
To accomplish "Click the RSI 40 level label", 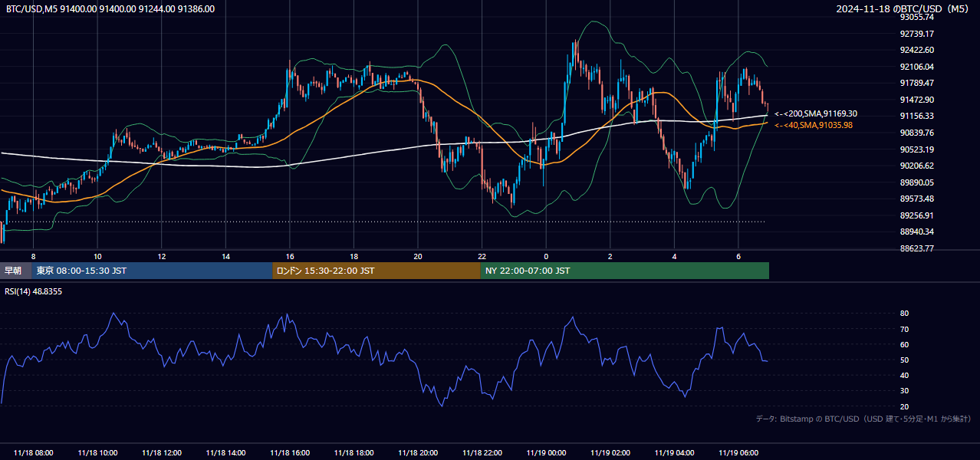I will click(904, 375).
